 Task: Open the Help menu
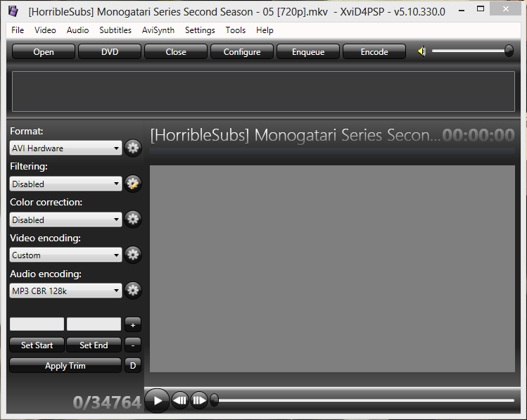(x=265, y=30)
